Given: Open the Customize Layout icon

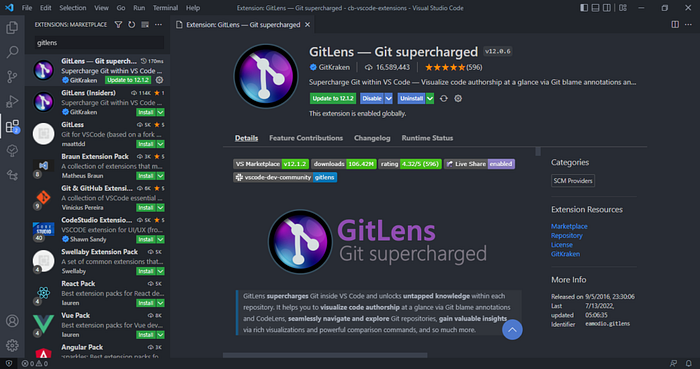Looking at the screenshot, I should 623,8.
